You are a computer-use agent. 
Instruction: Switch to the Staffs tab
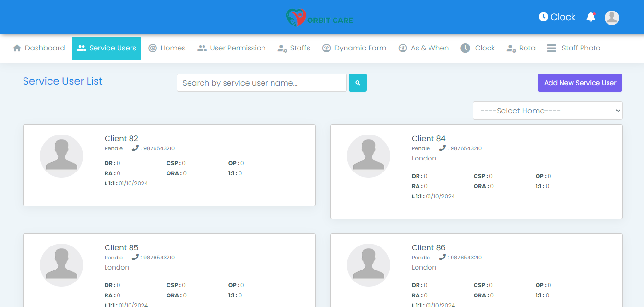294,48
